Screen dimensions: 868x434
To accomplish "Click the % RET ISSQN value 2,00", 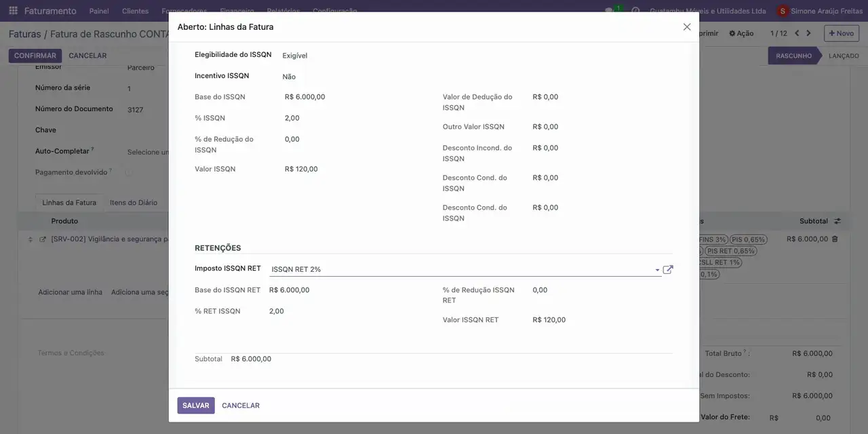I will [277, 311].
